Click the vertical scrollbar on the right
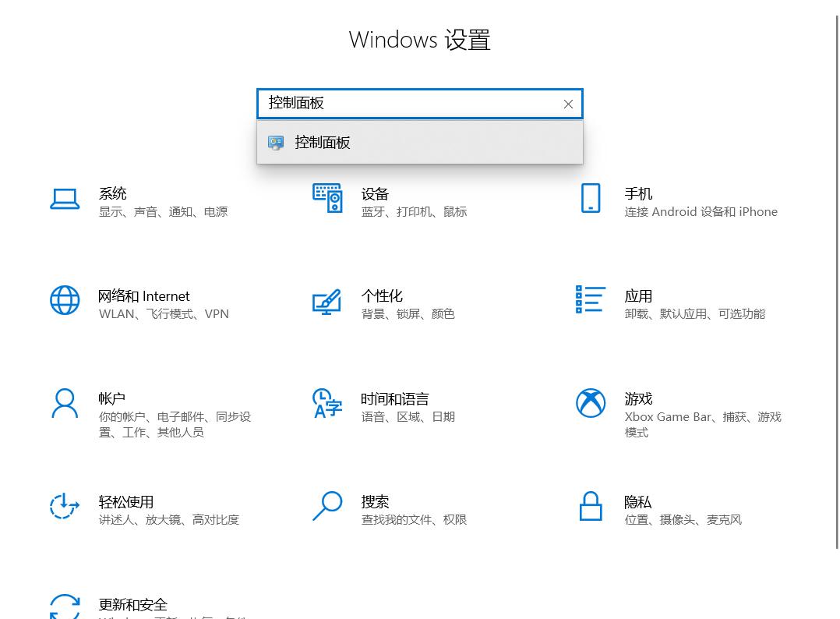Image resolution: width=840 pixels, height=619 pixels. [838, 282]
